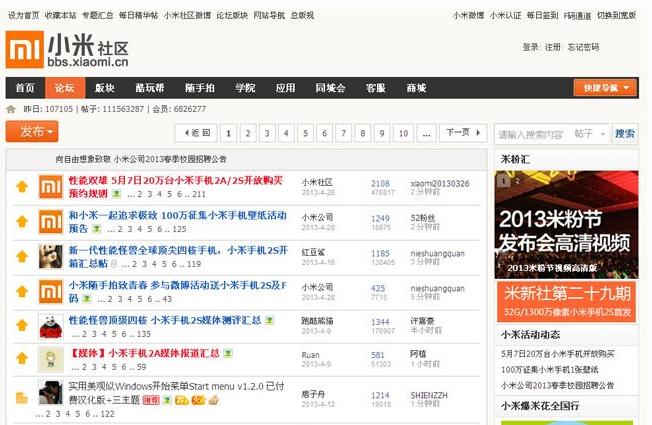Click the 搜索 search button

click(x=625, y=133)
